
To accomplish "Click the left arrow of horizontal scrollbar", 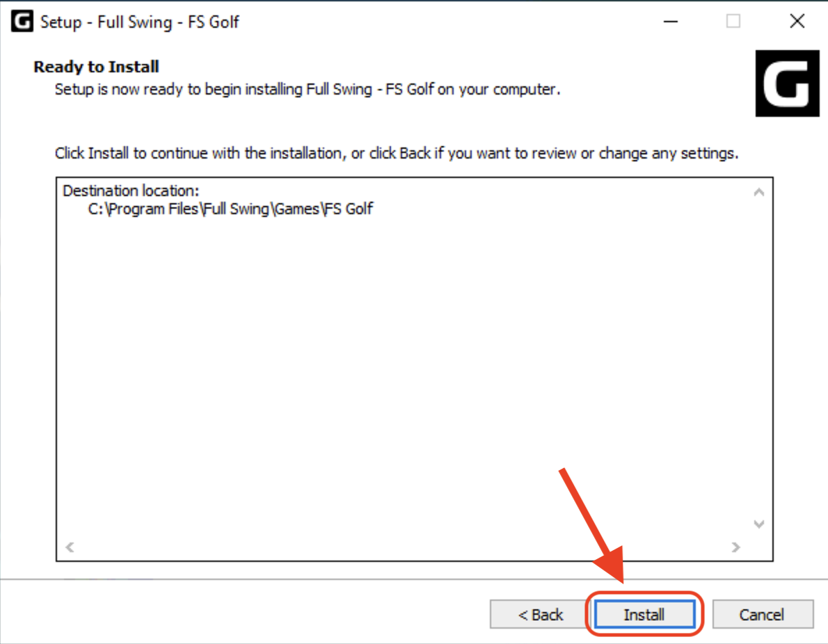I will [70, 547].
